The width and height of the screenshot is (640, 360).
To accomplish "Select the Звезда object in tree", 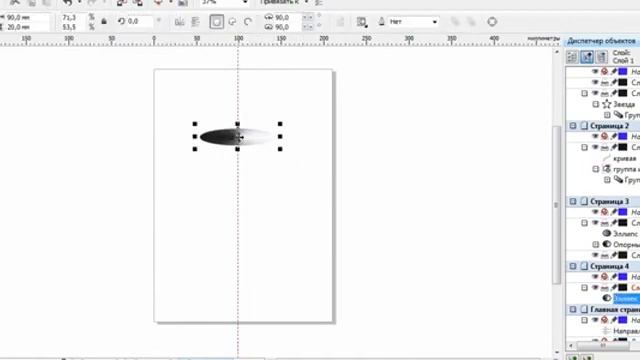I will [624, 104].
